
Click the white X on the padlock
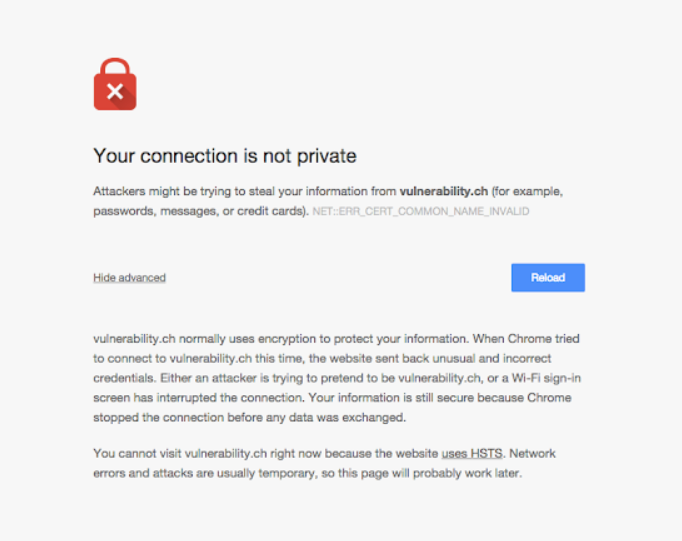[115, 92]
